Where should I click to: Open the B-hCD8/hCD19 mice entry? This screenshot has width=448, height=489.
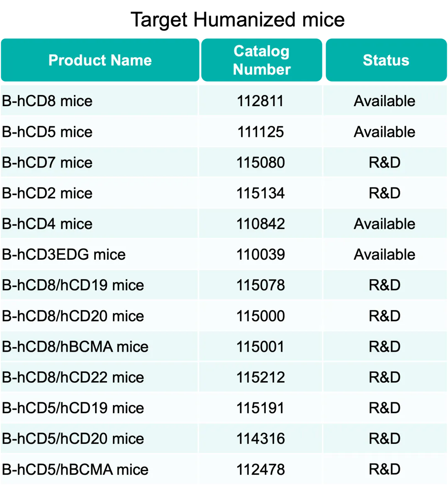click(x=73, y=285)
